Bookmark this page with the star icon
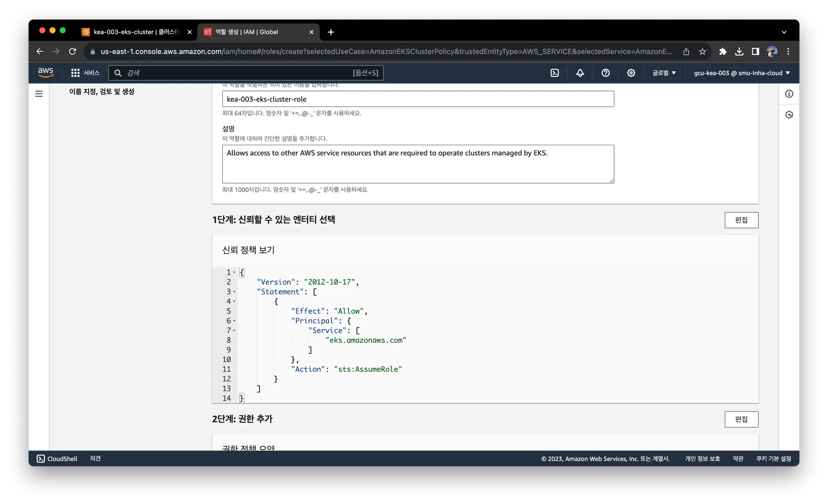This screenshot has height=504, width=828. [x=703, y=51]
